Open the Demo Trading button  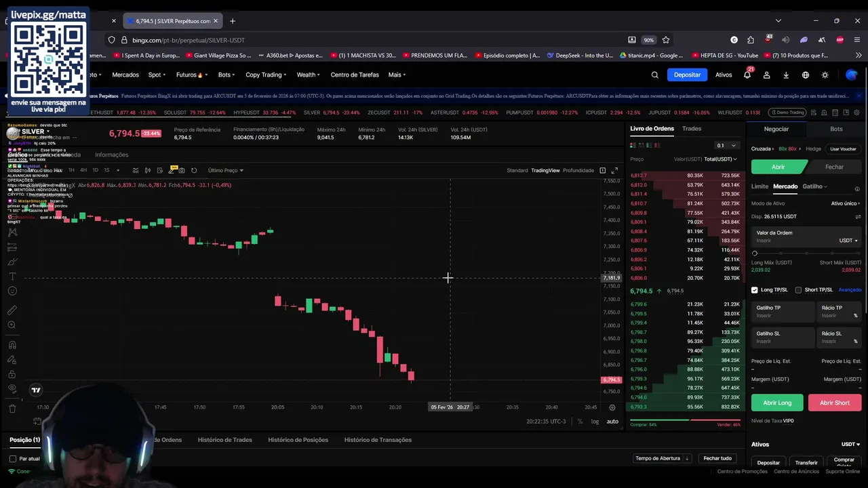coord(787,113)
